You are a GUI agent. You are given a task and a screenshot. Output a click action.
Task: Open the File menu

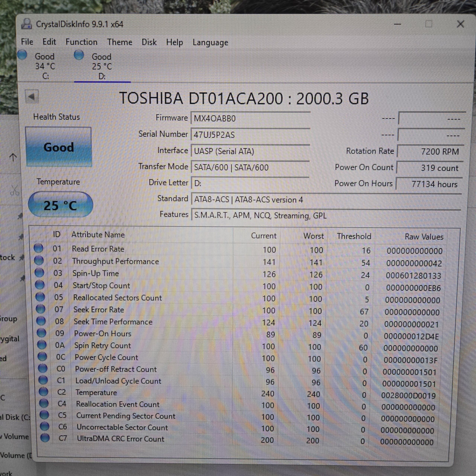[x=27, y=42]
